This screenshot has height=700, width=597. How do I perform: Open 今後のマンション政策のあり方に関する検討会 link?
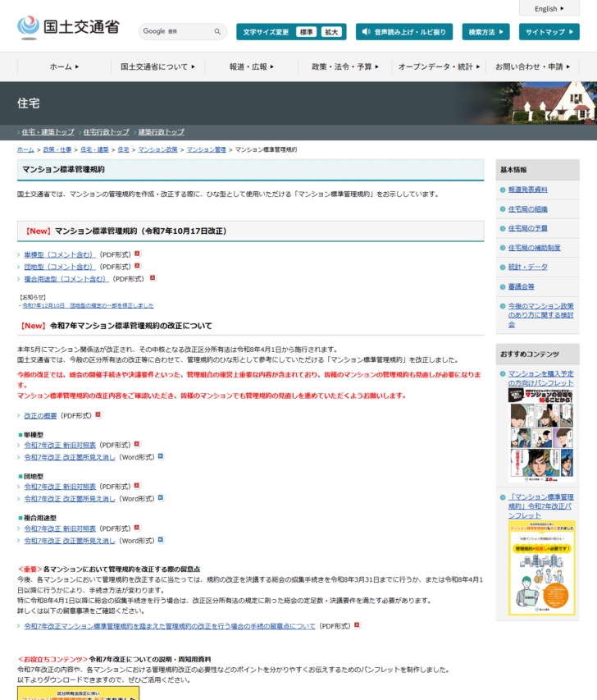540,315
